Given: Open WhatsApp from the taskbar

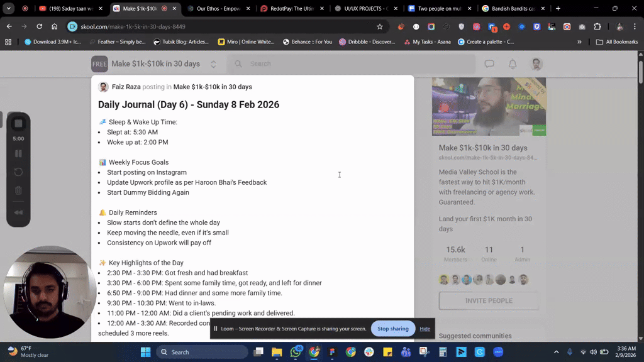Looking at the screenshot, I should (295, 352).
